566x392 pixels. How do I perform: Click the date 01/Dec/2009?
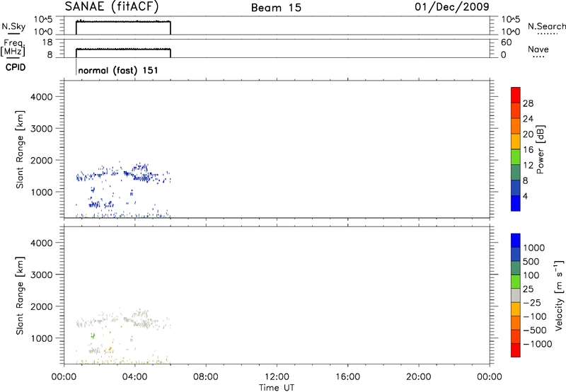click(x=452, y=6)
